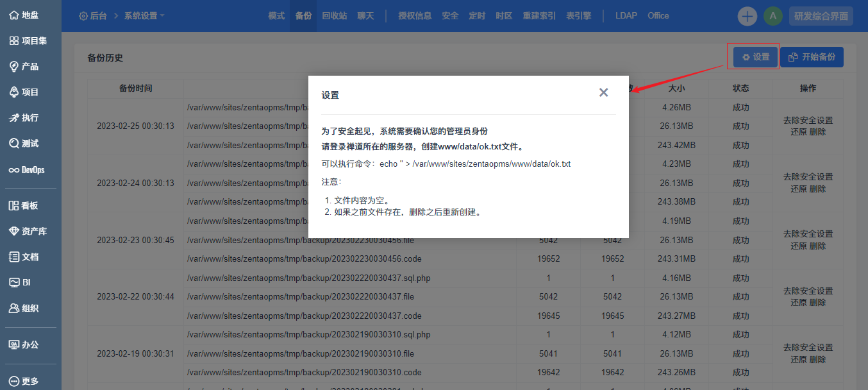Screen dimensions: 868x390
Task: Go to 产品 product icon in sidebar
Action: (x=14, y=67)
